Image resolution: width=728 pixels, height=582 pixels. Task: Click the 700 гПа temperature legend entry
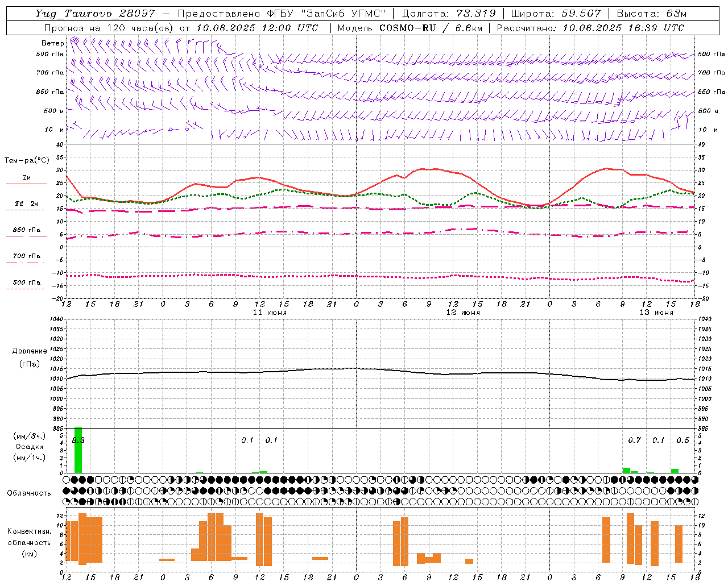[26, 256]
